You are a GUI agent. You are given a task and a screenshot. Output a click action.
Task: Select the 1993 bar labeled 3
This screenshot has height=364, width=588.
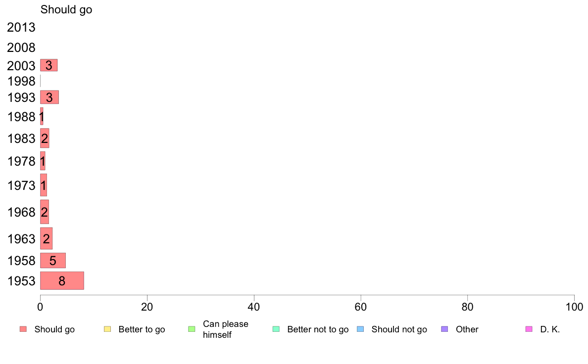pyautogui.click(x=49, y=97)
